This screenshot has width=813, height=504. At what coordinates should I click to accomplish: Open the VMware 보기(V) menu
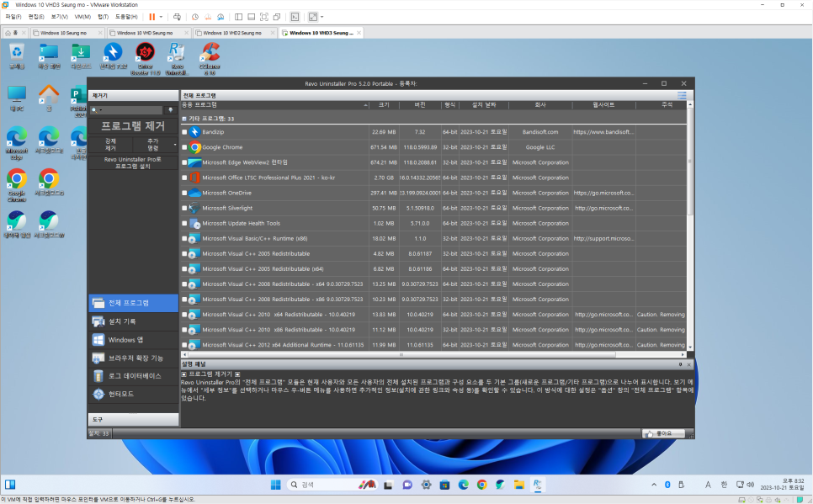[60, 17]
